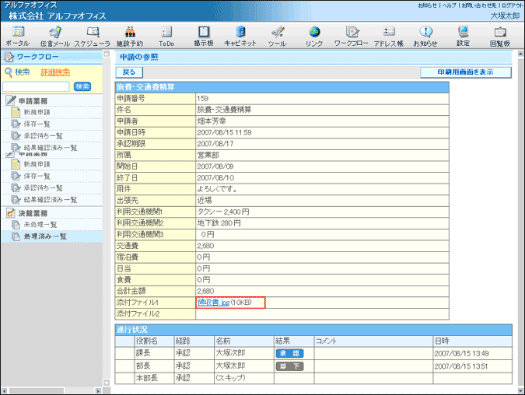The height and width of the screenshot is (395, 525).
Task: Click (スキップ) in the 本部長 row
Action: tap(230, 378)
